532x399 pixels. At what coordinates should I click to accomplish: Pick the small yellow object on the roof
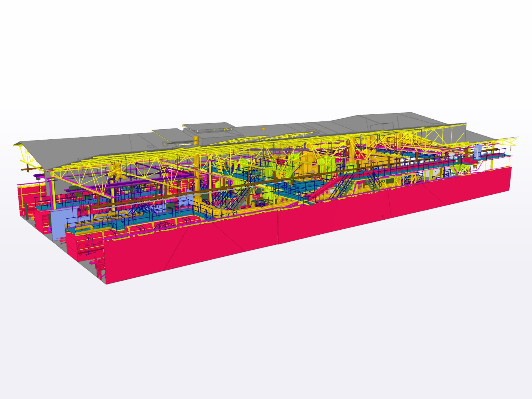click(x=263, y=128)
